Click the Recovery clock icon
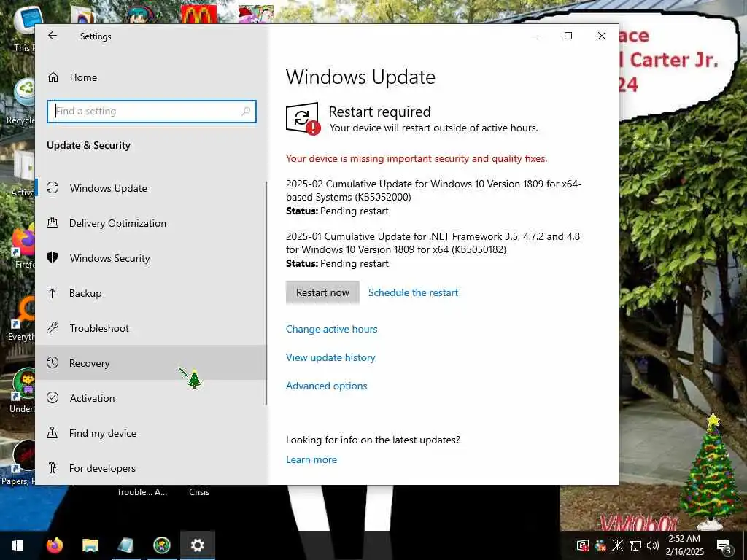Screen dimensions: 747x560 [53, 362]
